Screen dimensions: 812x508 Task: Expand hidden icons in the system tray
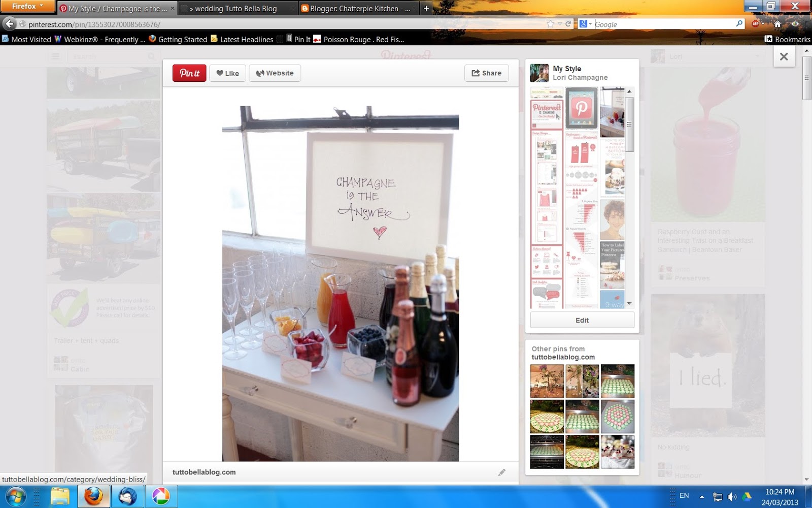(x=702, y=496)
